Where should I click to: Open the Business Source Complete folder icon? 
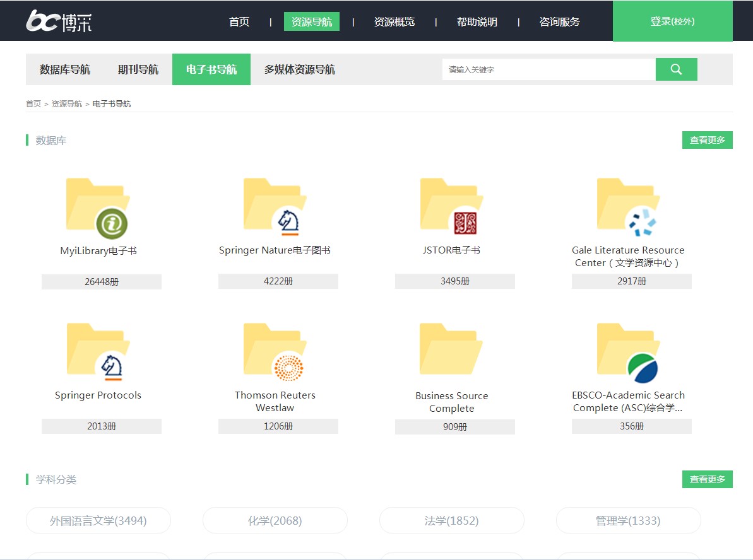click(451, 350)
